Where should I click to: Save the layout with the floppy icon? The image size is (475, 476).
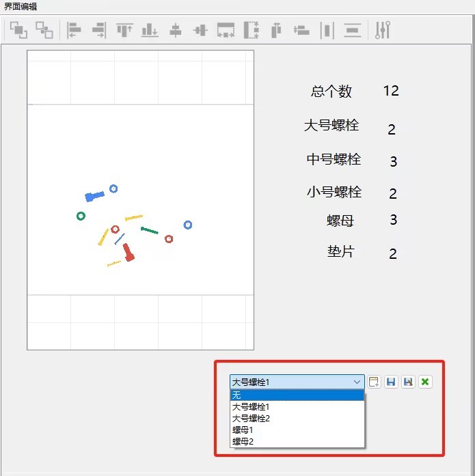(x=391, y=382)
